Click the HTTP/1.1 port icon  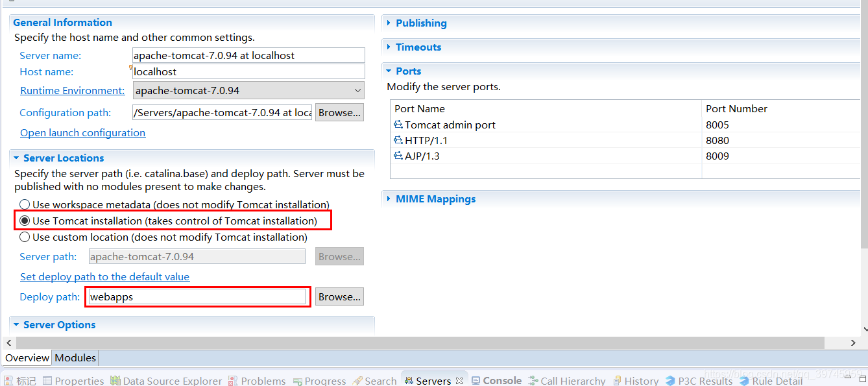pos(398,140)
